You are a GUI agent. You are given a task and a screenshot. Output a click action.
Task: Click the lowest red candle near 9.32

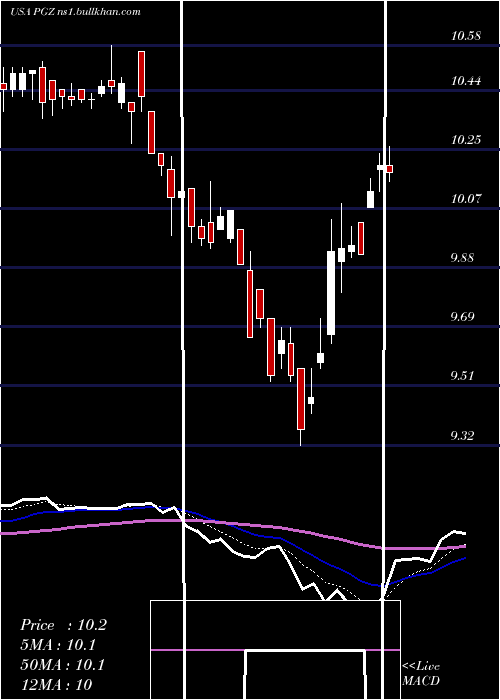[301, 399]
